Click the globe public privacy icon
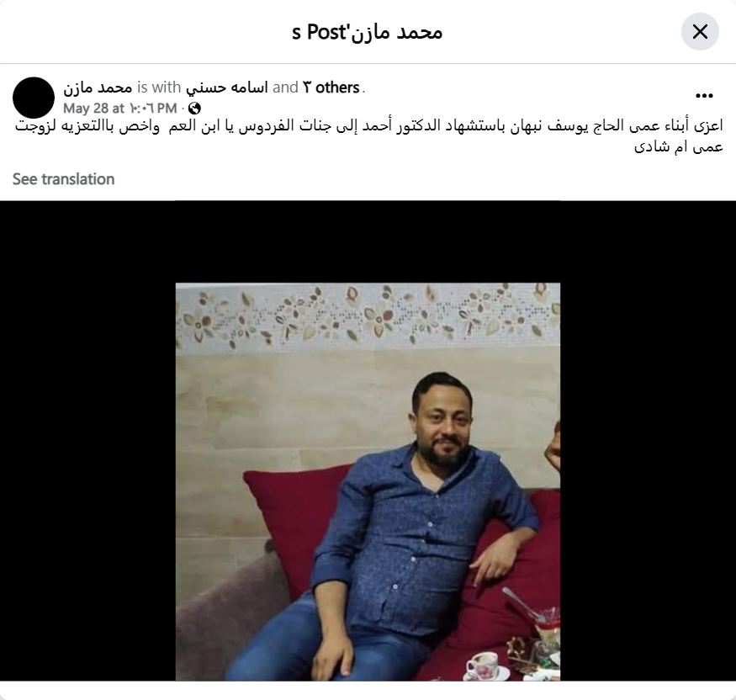The width and height of the screenshot is (736, 700). pyautogui.click(x=194, y=109)
